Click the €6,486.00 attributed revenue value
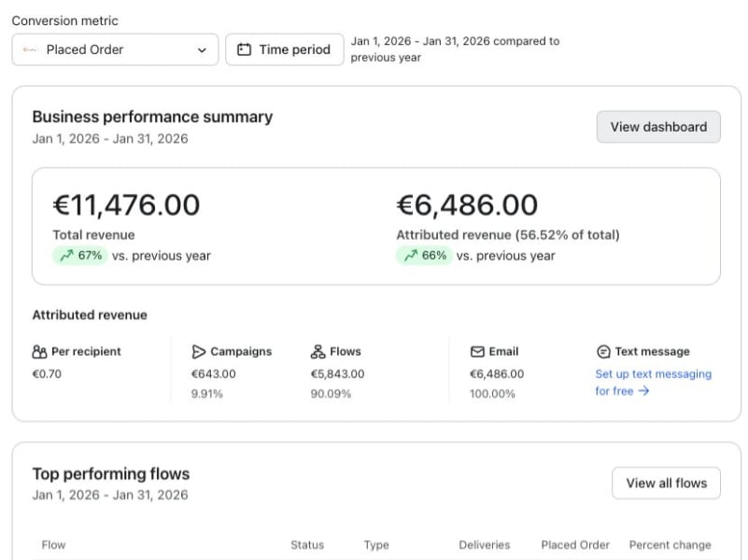 pyautogui.click(x=467, y=205)
